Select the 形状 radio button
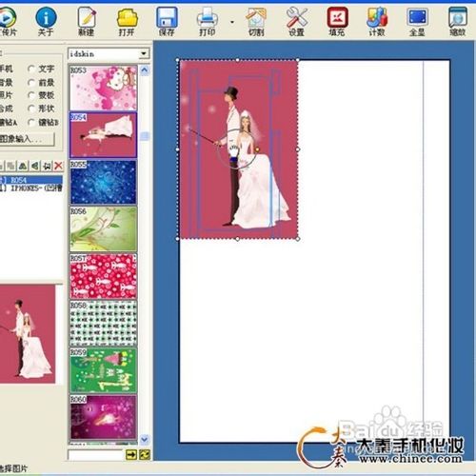 click(x=31, y=109)
